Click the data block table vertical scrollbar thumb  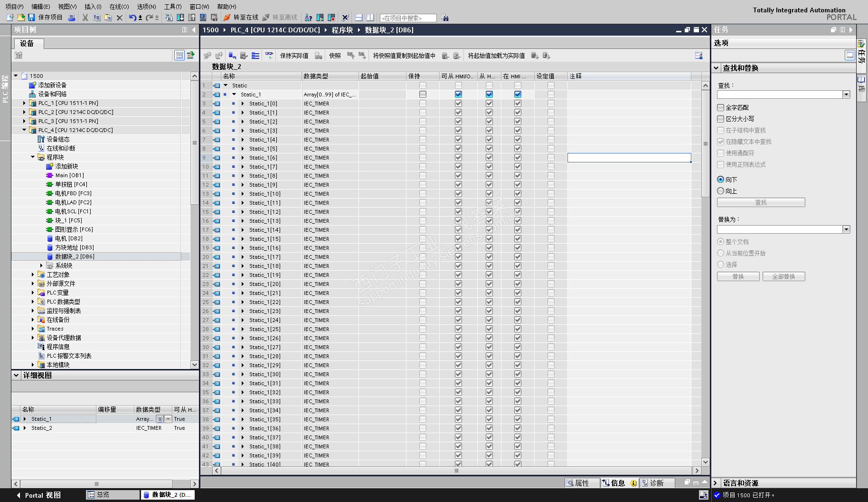(x=705, y=143)
